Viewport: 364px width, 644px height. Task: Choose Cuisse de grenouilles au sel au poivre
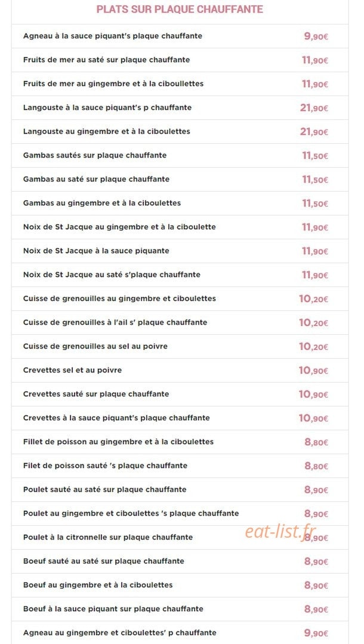(x=180, y=346)
